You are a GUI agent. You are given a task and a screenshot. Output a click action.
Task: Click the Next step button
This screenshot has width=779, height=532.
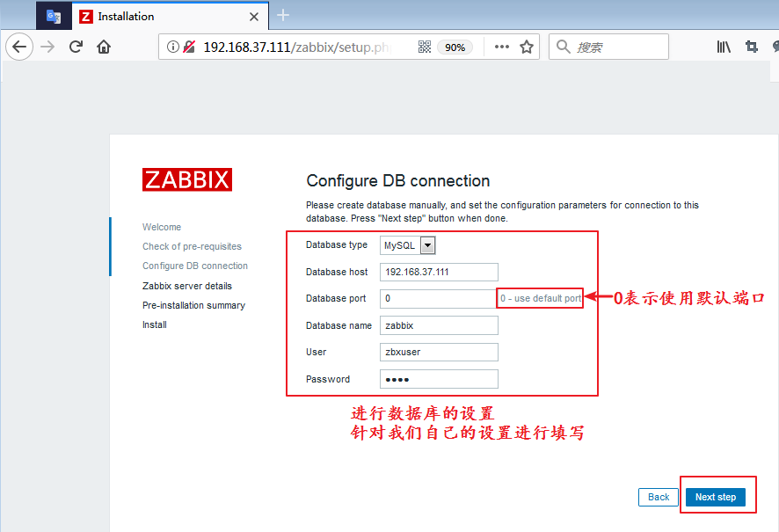[716, 497]
